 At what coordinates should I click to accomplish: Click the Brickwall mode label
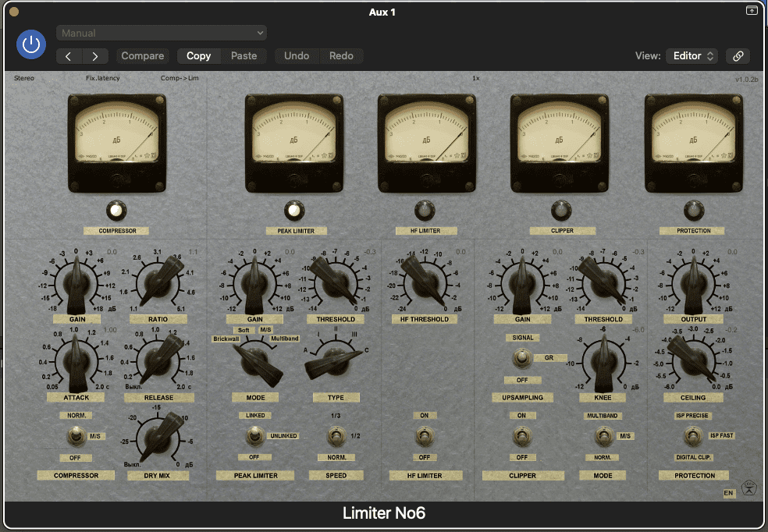point(226,339)
